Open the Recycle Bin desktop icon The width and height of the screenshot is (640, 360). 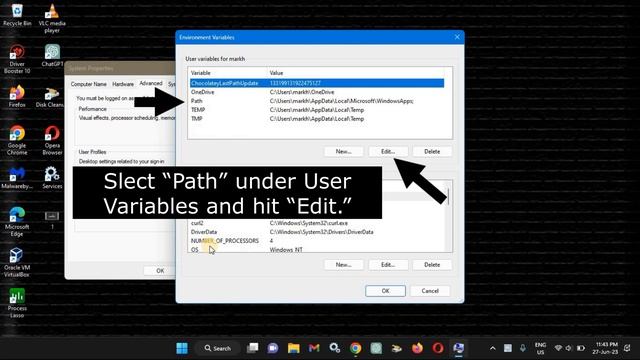pos(17,14)
